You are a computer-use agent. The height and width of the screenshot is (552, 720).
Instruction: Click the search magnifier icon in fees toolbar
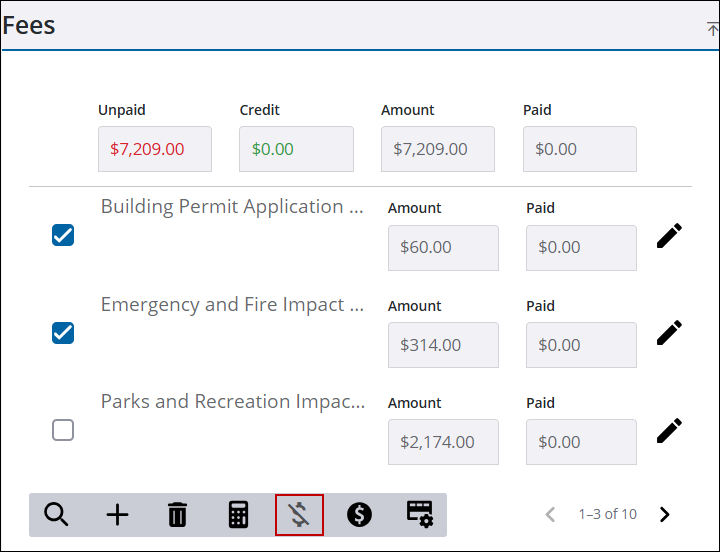click(x=57, y=515)
